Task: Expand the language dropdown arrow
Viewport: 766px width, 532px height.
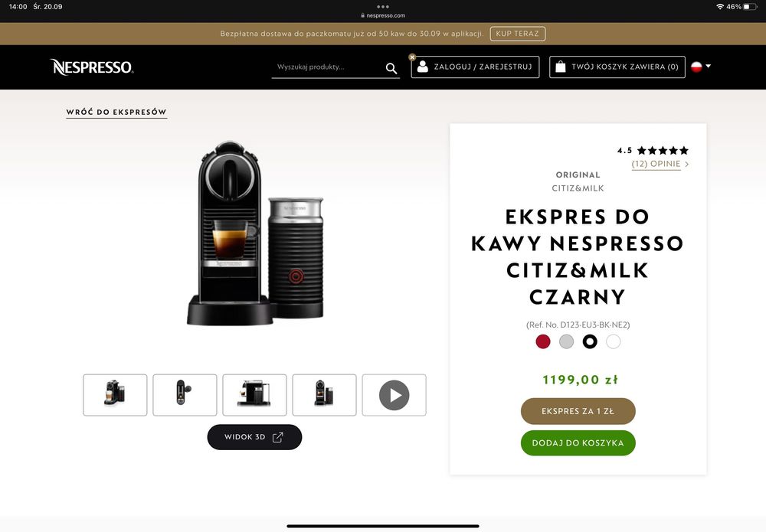Action: [x=709, y=66]
